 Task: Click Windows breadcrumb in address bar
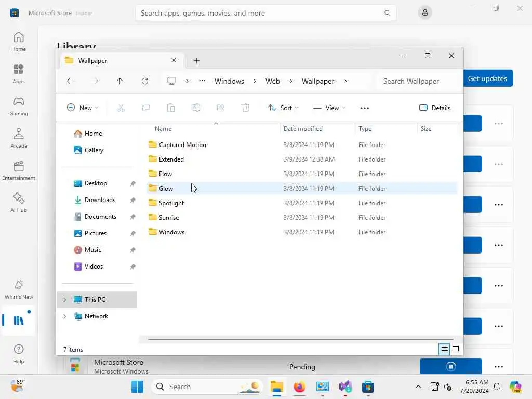229,81
